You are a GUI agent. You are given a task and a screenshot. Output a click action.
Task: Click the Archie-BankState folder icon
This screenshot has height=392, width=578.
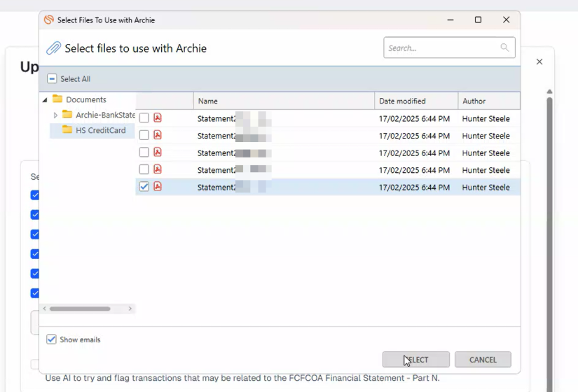(x=67, y=114)
